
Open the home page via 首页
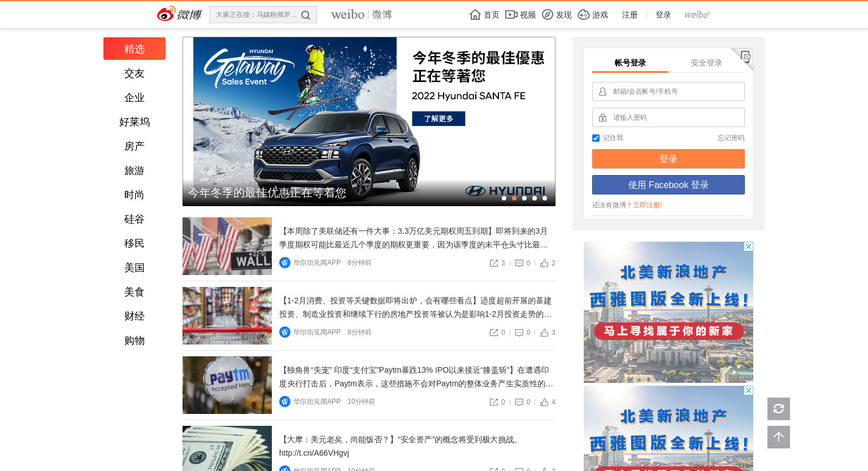pos(485,15)
